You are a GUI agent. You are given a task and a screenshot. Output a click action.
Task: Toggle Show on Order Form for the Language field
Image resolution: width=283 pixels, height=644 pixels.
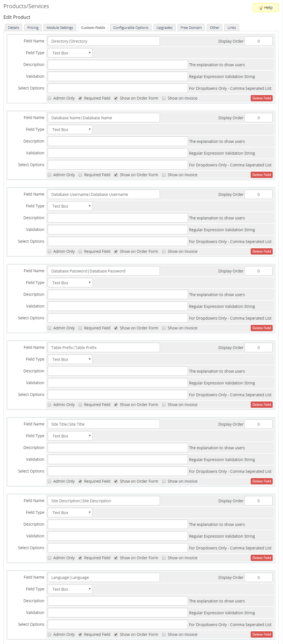[116, 634]
